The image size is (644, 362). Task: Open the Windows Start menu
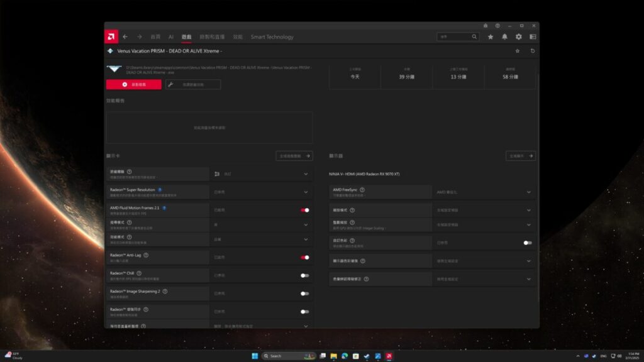(255, 356)
